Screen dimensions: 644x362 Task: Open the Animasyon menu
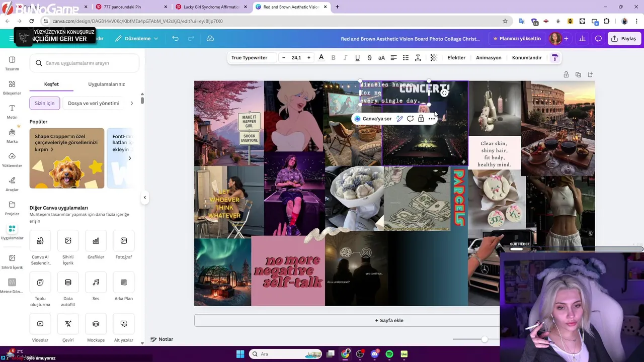489,57
